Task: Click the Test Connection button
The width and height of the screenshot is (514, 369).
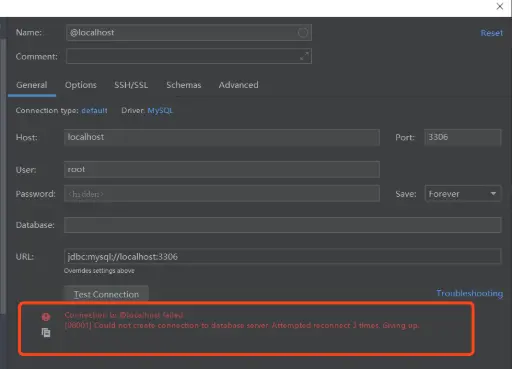Action: click(x=106, y=294)
